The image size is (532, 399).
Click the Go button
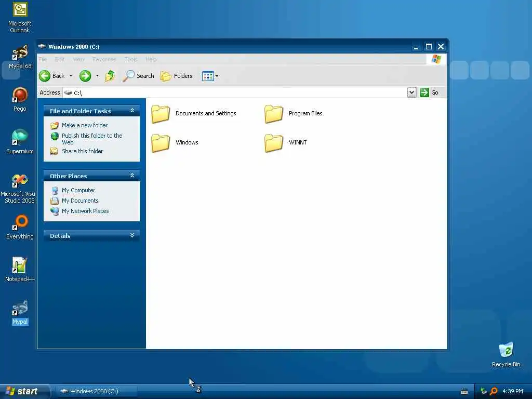tap(429, 92)
